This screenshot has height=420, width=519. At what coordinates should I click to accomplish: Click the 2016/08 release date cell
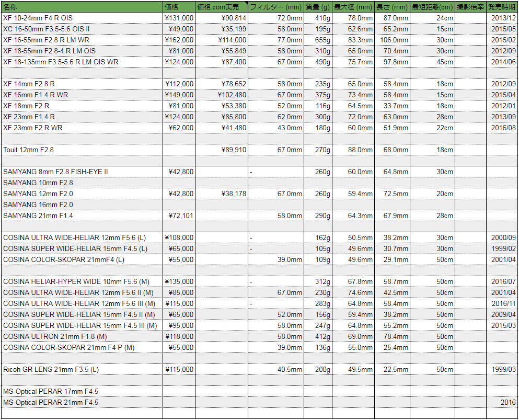pyautogui.click(x=502, y=128)
